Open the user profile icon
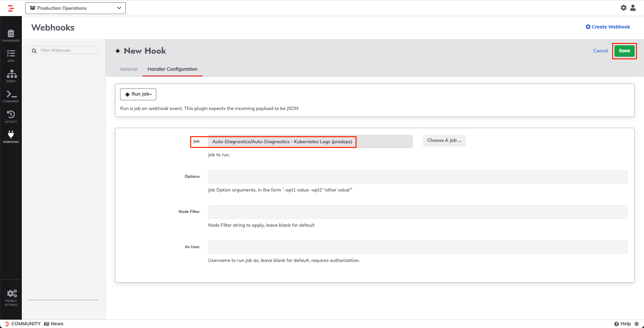The width and height of the screenshot is (644, 328). tap(633, 8)
